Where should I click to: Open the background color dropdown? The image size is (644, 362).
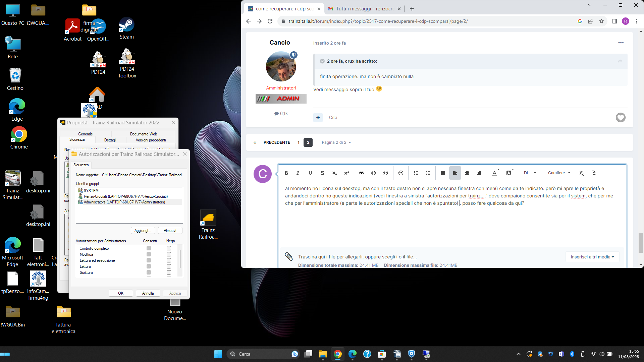[509, 173]
